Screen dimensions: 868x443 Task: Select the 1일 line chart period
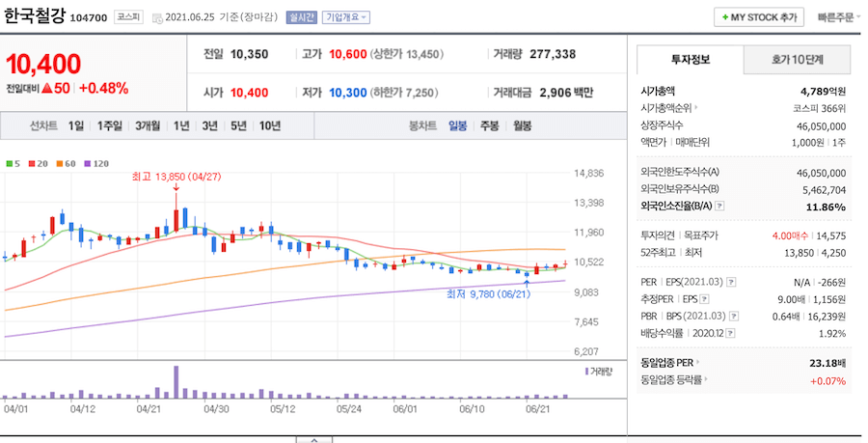(x=76, y=126)
